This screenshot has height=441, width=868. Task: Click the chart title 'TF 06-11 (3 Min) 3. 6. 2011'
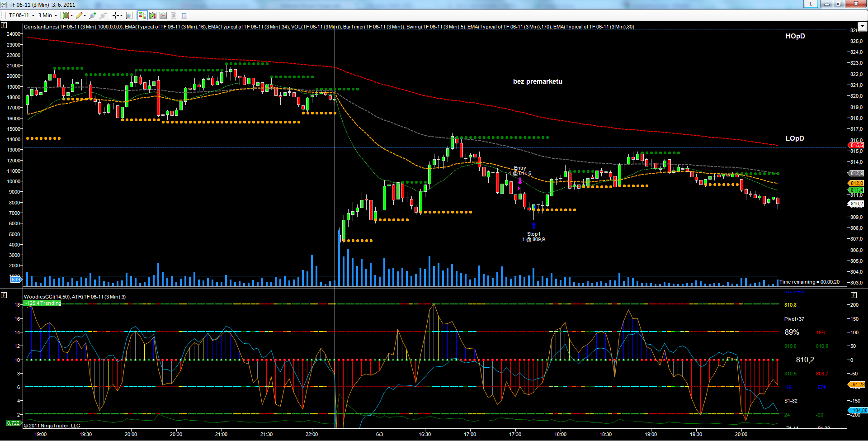click(42, 5)
